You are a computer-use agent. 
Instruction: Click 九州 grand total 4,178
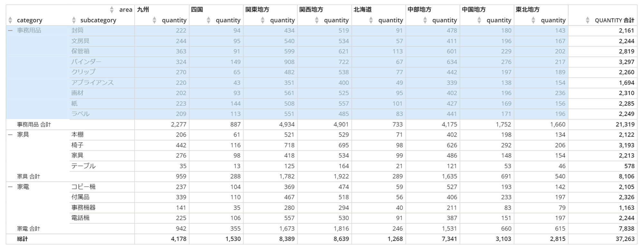coord(178,239)
